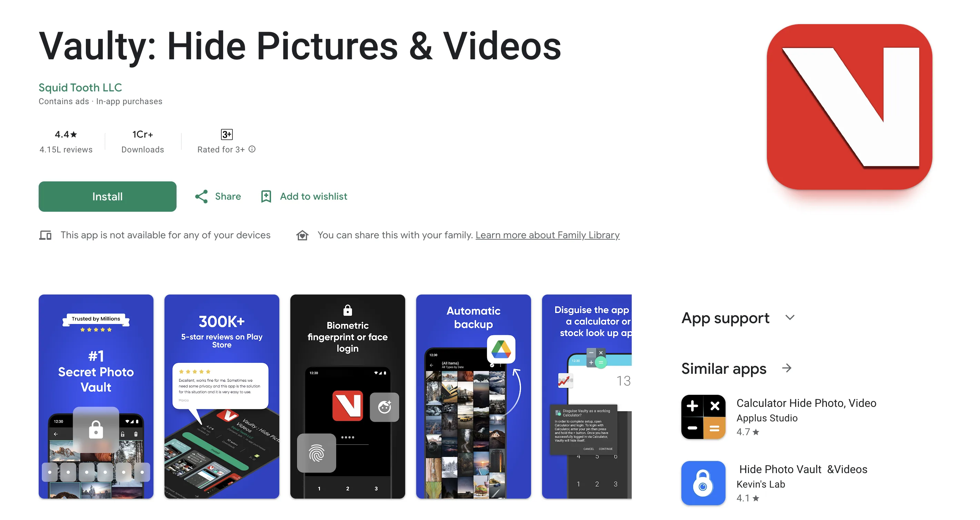This screenshot has height=520, width=980.
Task: Expand the App support section
Action: point(791,317)
